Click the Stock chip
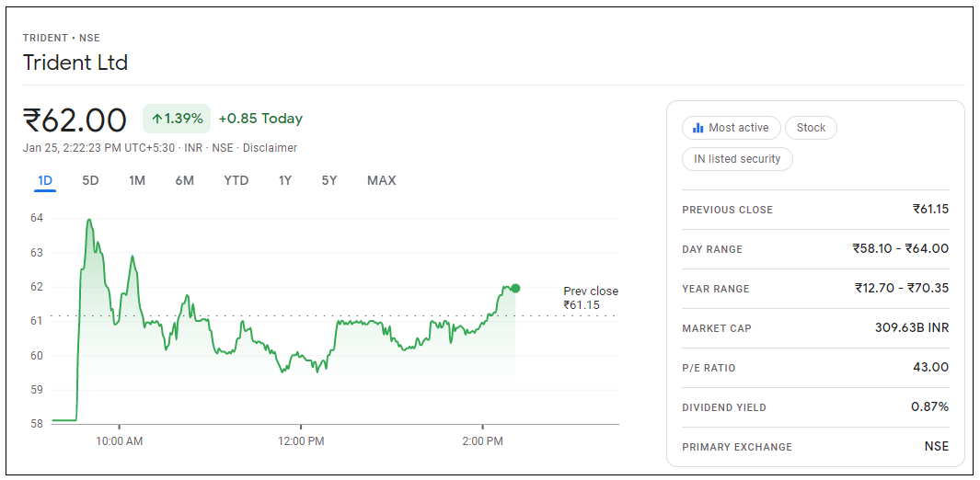Screen dimensions: 980x480 click(x=811, y=127)
